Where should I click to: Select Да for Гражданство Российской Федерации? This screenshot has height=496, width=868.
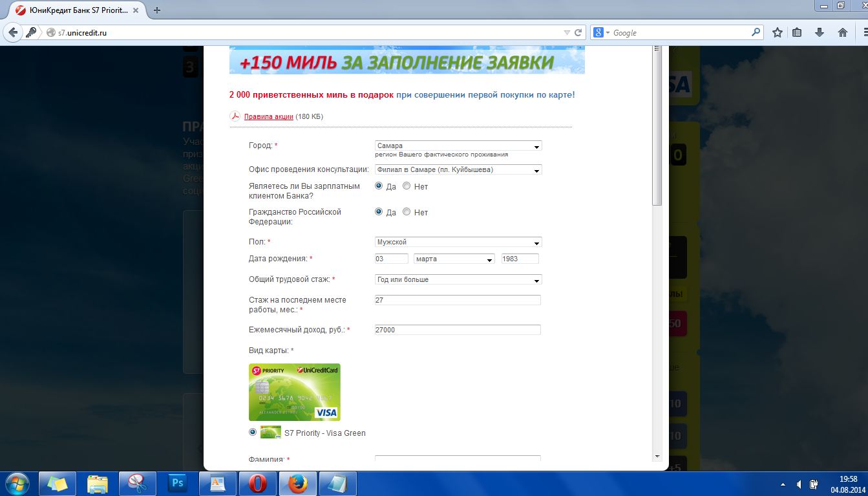(x=379, y=211)
